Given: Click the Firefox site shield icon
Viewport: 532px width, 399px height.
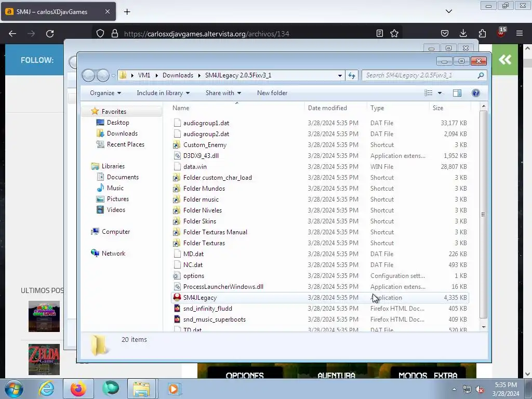Looking at the screenshot, I should (x=100, y=33).
